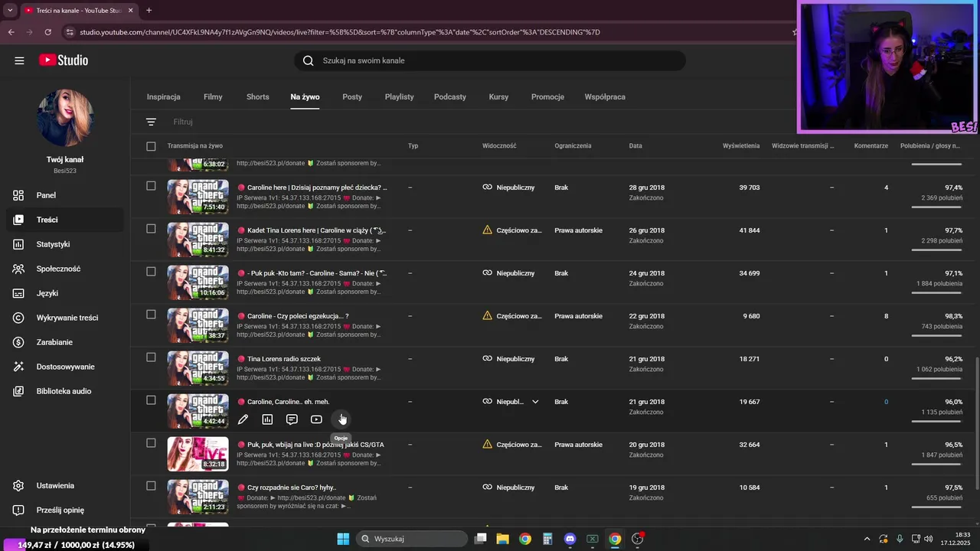Click the vertical scrollbar of the video list

tap(976, 425)
